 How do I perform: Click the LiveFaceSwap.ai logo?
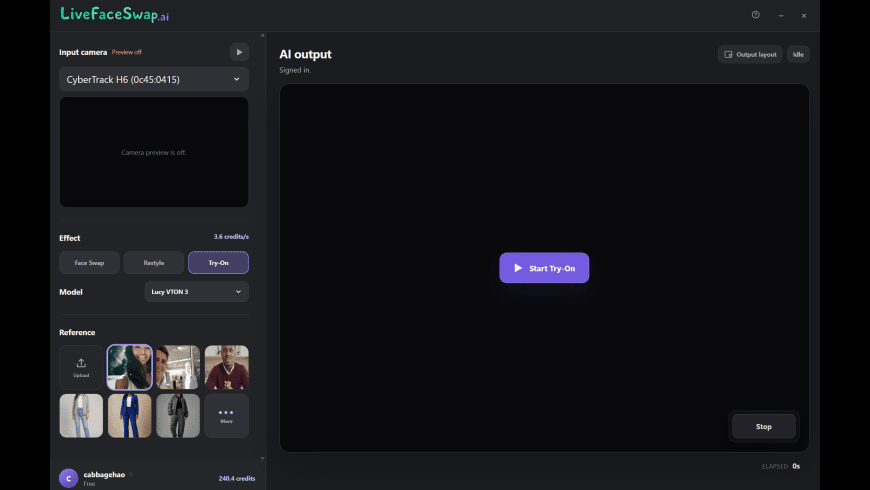(x=114, y=14)
